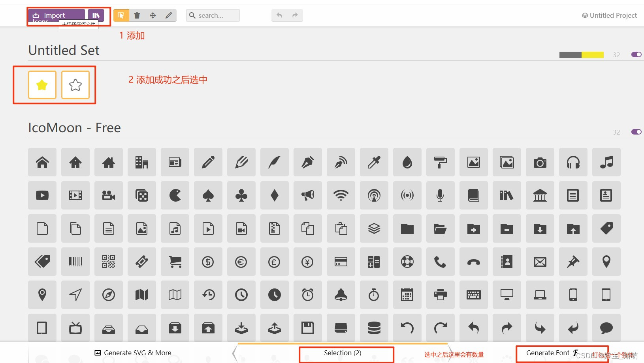Select the outlined star icon

tap(75, 85)
